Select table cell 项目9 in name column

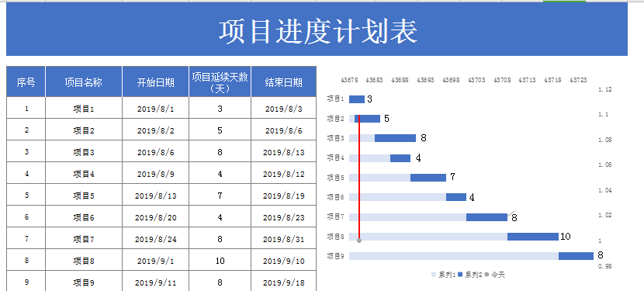click(84, 282)
